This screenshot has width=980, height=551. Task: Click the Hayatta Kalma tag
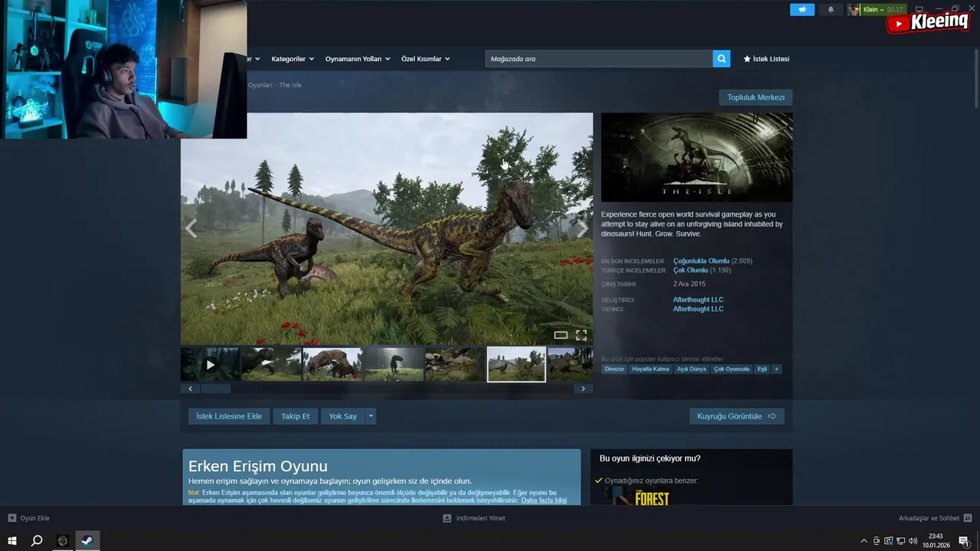(x=651, y=369)
